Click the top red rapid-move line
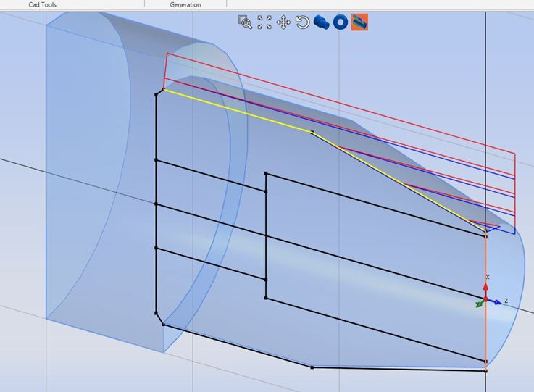Screen dimensions: 534x392 tap(341, 102)
